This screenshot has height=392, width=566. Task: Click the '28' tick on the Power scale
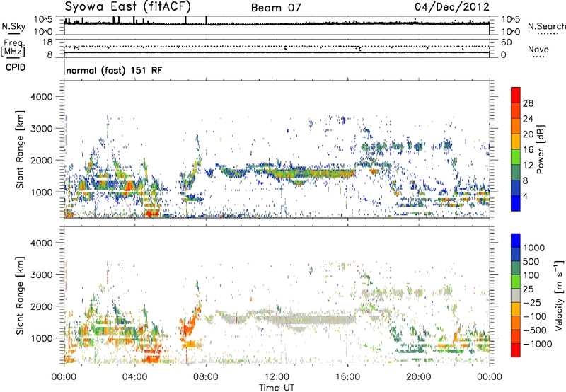pyautogui.click(x=528, y=103)
